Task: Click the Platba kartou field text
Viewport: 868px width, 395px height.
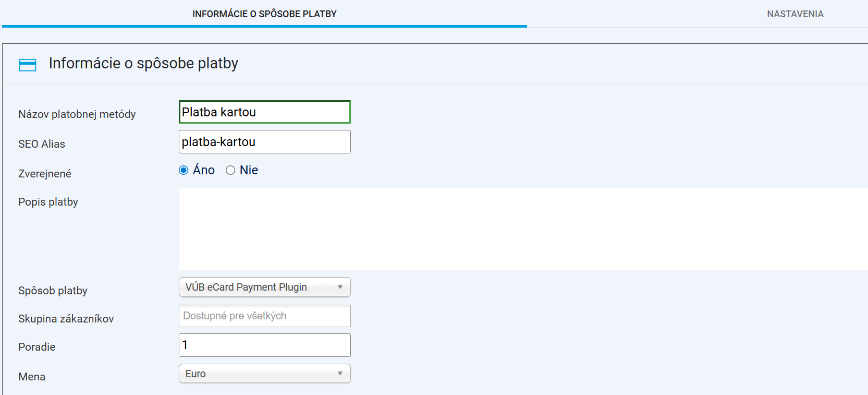Action: pos(218,112)
